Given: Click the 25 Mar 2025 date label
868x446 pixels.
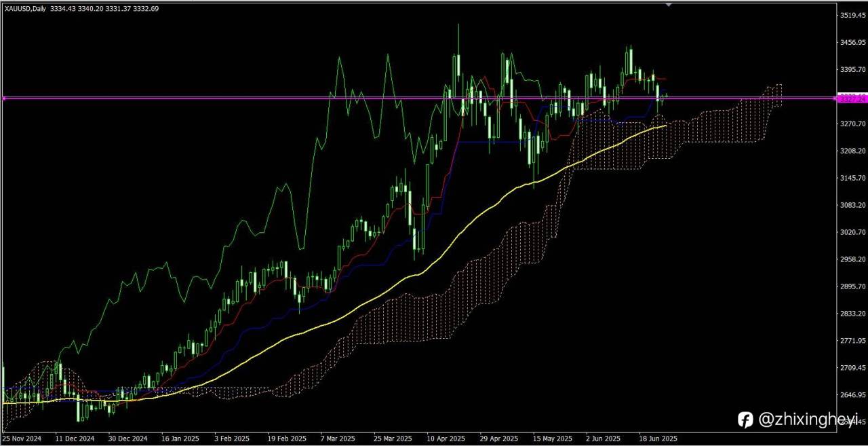Looking at the screenshot, I should 393,439.
